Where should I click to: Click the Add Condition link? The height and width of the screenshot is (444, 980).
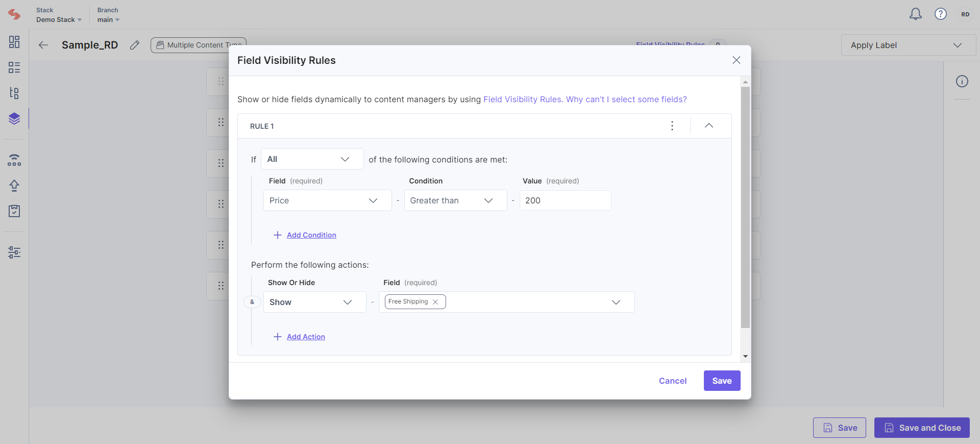tap(311, 235)
